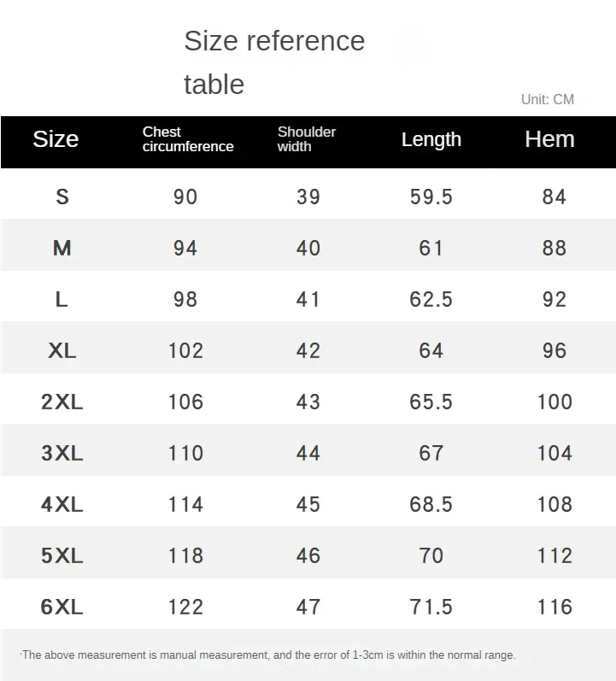Select the Size reference table title
This screenshot has width=616, height=681.
coord(274,62)
